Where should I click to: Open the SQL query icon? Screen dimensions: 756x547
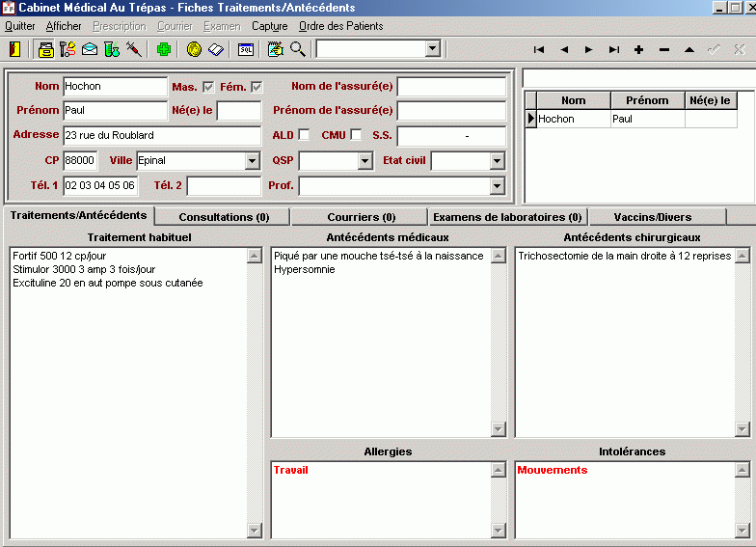[x=246, y=49]
